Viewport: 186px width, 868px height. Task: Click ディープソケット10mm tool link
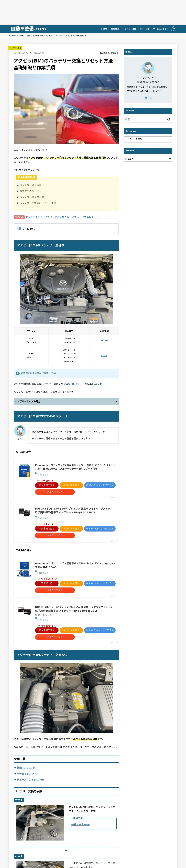(31, 780)
